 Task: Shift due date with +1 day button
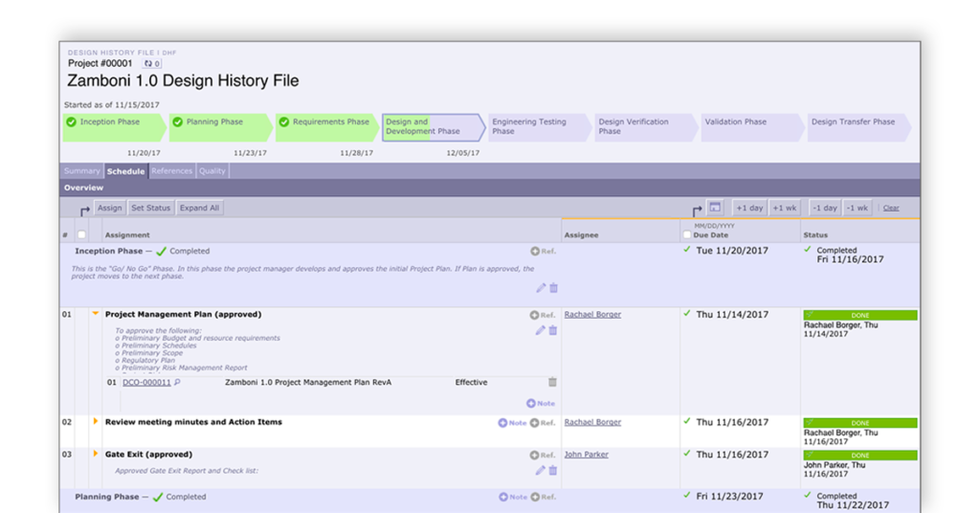pos(748,208)
